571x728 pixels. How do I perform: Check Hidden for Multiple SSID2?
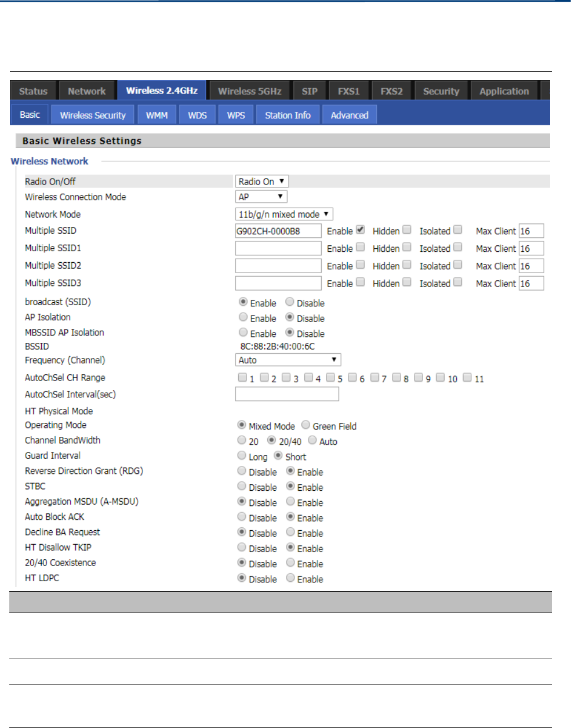click(407, 265)
